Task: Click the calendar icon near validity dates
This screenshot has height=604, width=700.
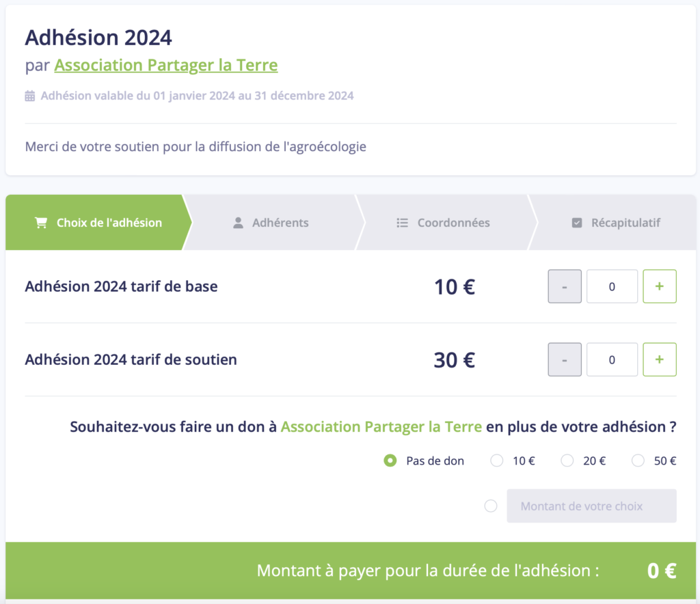Action: [30, 96]
